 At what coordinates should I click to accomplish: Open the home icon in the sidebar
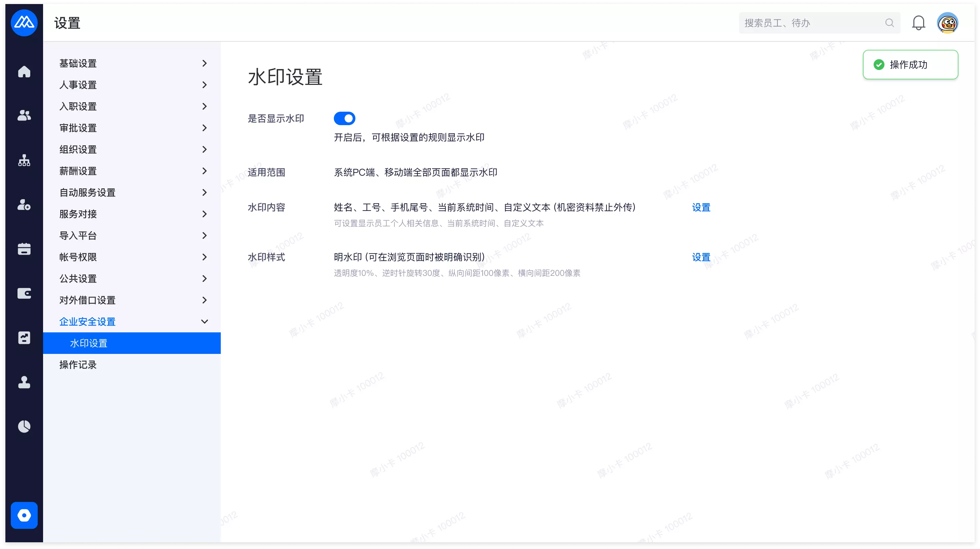[x=24, y=71]
